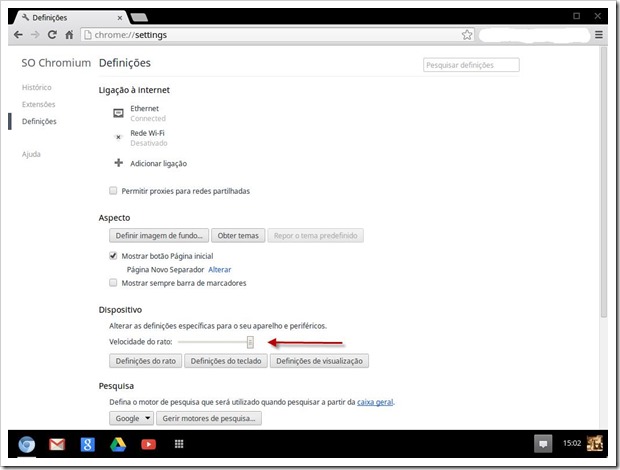The height and width of the screenshot is (470, 620).
Task: Enable Mostrar sempre barra de marcadores
Action: click(113, 283)
